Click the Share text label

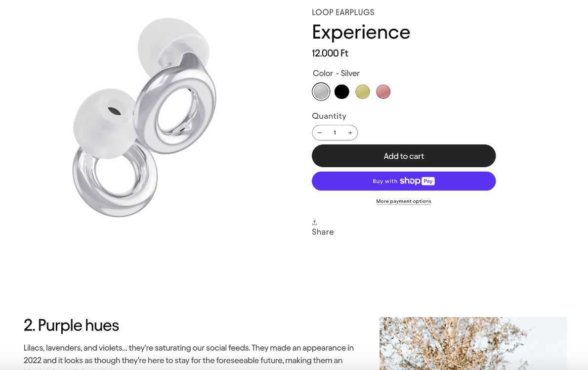pos(323,232)
